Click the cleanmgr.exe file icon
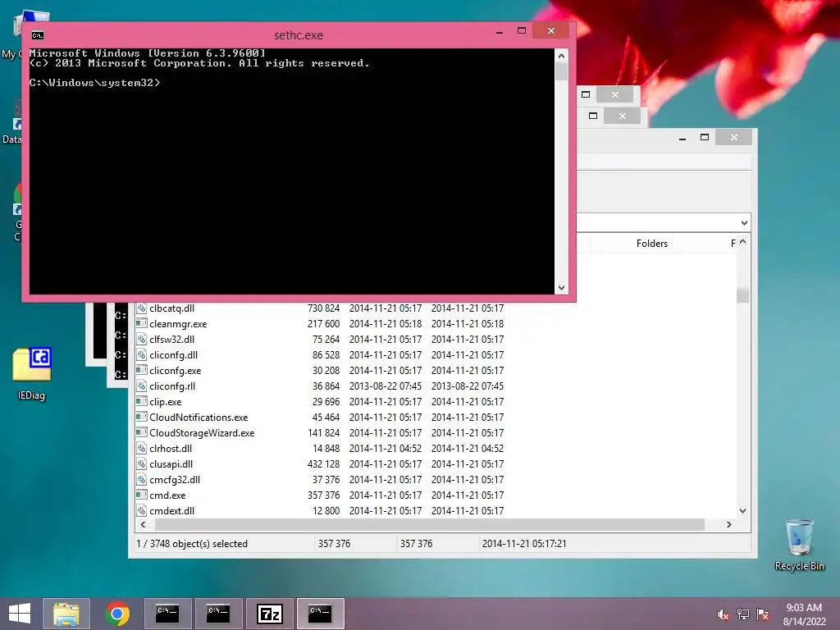The image size is (840, 630). (141, 323)
